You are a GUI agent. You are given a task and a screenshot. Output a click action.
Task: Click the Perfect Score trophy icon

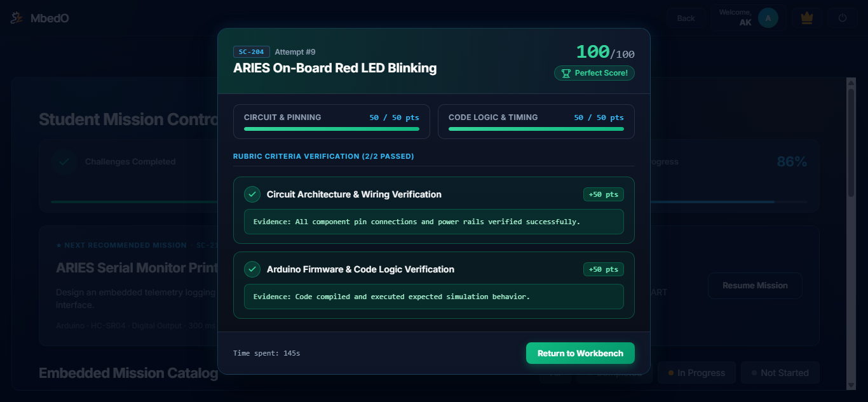[566, 73]
